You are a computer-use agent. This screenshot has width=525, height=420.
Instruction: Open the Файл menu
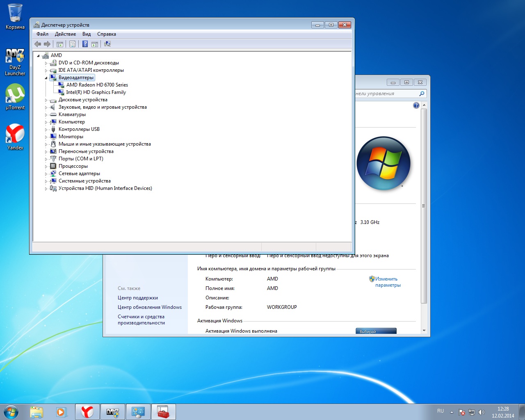[42, 34]
